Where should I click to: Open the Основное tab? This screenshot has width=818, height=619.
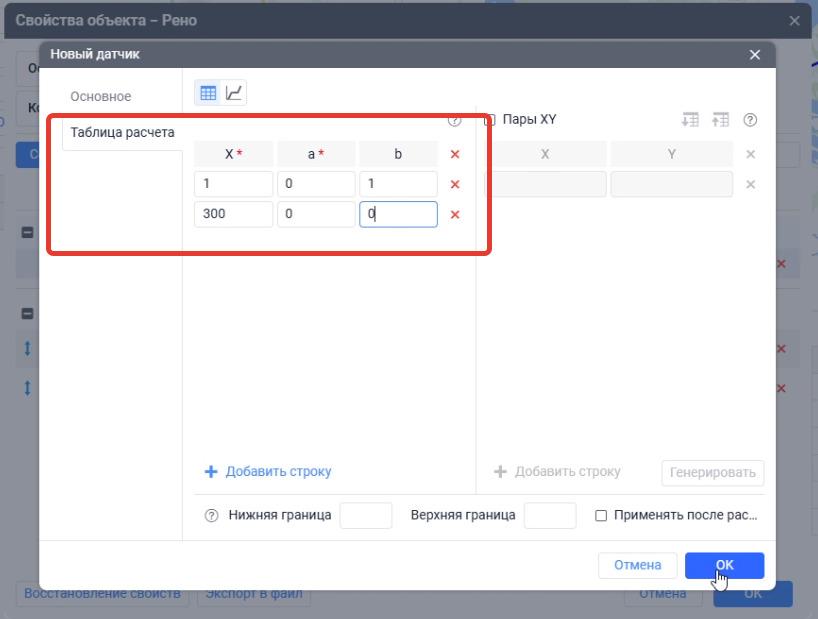tap(101, 96)
